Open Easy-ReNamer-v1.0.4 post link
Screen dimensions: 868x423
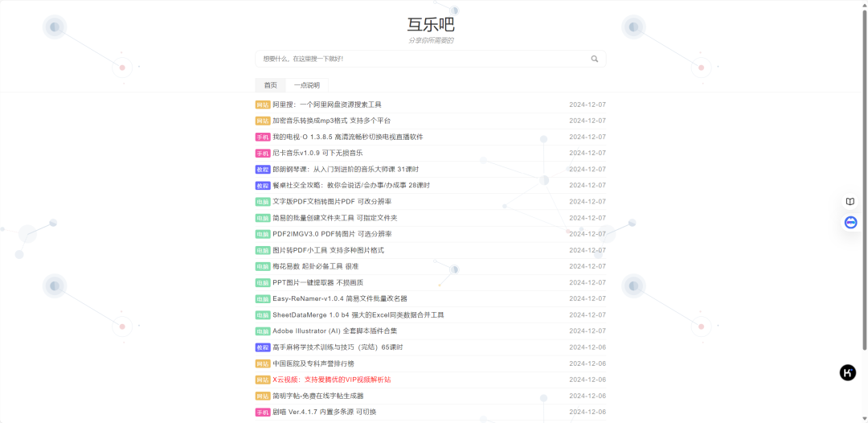point(339,298)
